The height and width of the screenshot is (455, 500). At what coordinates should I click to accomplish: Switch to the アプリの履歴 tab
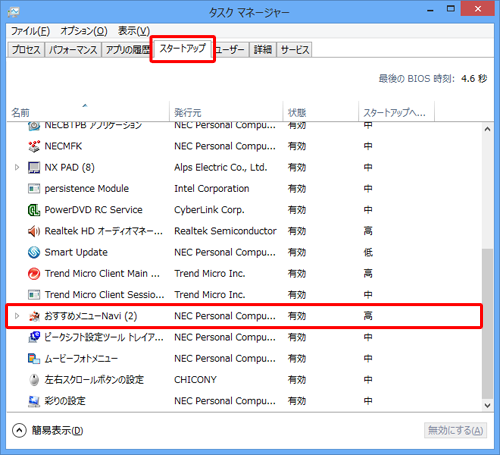[x=127, y=50]
